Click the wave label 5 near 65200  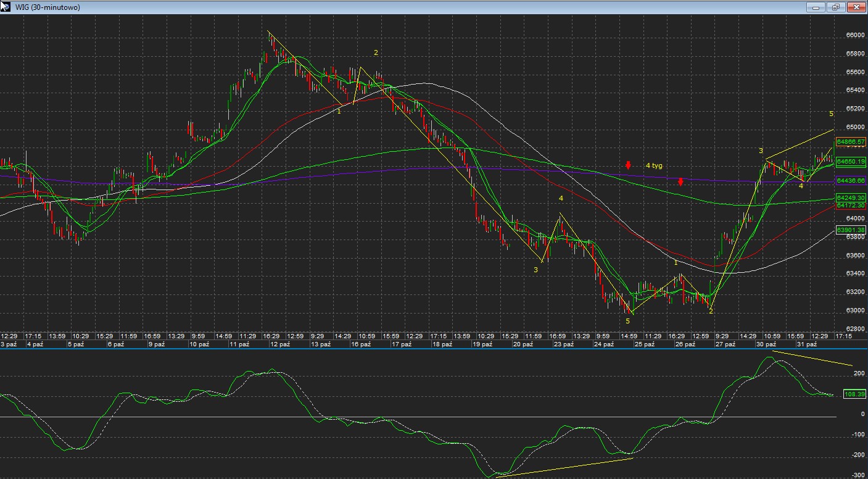pos(831,114)
